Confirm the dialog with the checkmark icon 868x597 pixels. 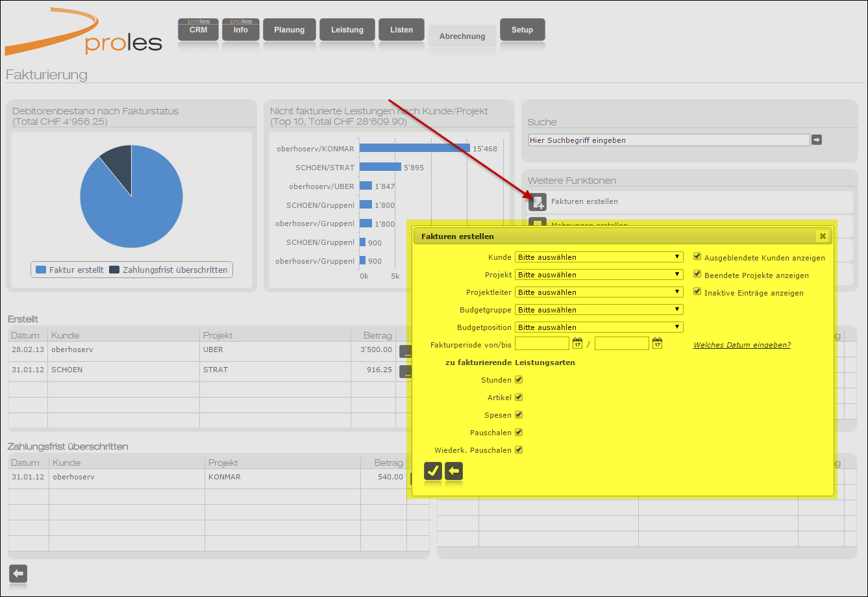coord(433,470)
